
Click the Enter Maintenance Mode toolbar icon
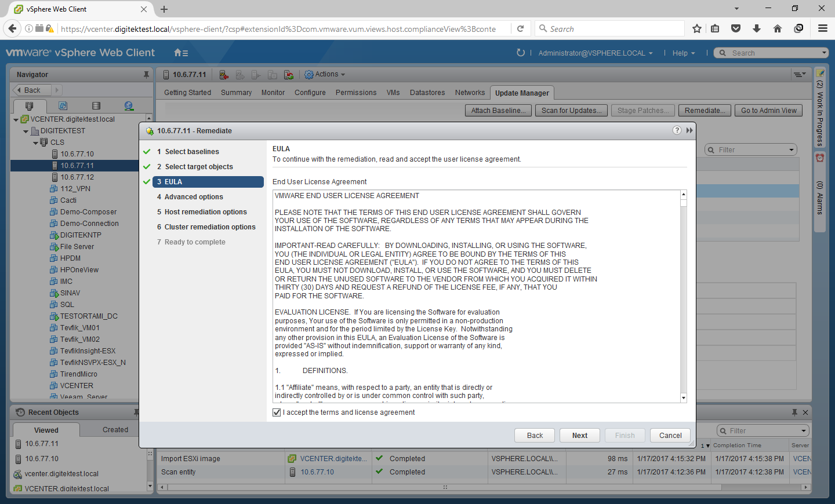(224, 75)
